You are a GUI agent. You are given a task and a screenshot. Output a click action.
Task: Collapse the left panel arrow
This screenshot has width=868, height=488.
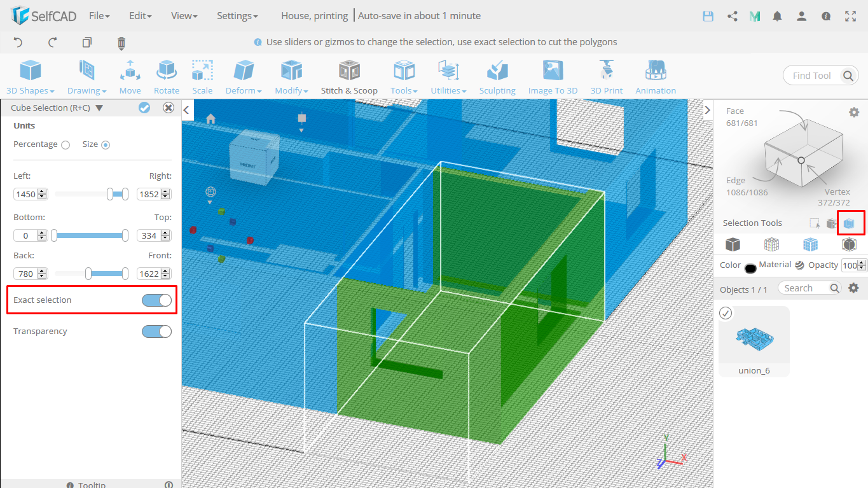(x=187, y=110)
